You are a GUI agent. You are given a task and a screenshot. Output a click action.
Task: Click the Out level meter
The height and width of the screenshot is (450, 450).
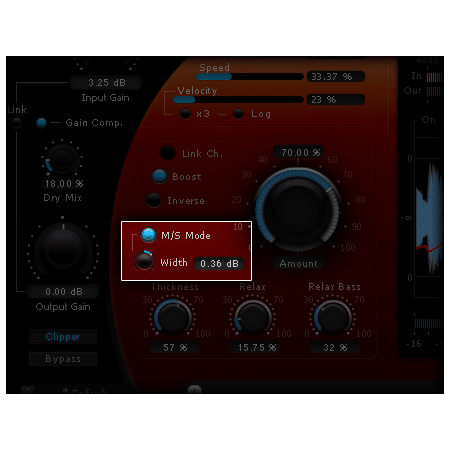click(435, 91)
